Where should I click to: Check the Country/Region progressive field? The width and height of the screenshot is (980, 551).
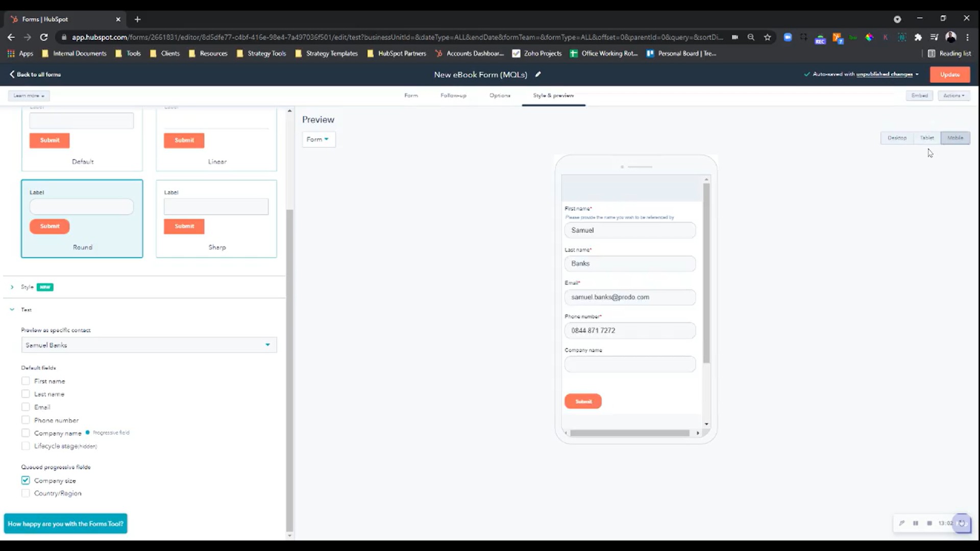(26, 493)
